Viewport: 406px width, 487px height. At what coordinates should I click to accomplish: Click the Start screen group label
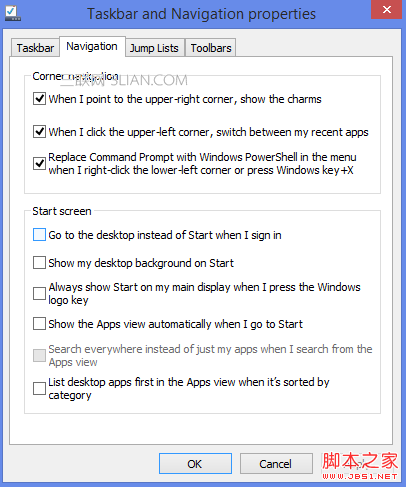(62, 211)
